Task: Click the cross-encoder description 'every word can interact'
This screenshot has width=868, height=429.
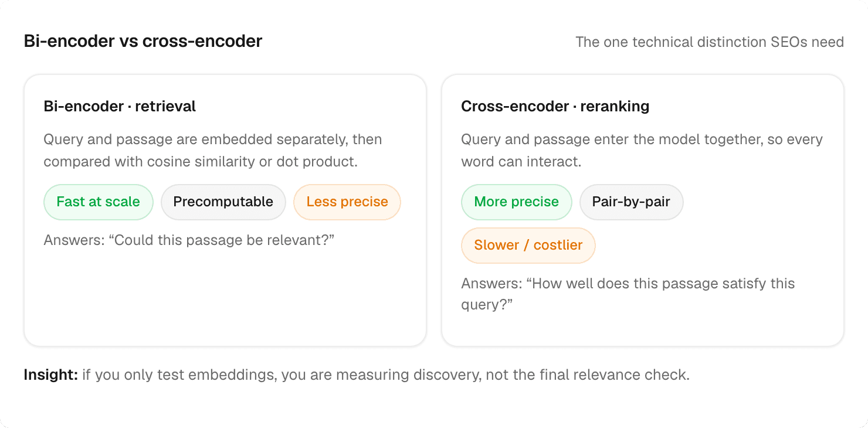Action: 642,151
